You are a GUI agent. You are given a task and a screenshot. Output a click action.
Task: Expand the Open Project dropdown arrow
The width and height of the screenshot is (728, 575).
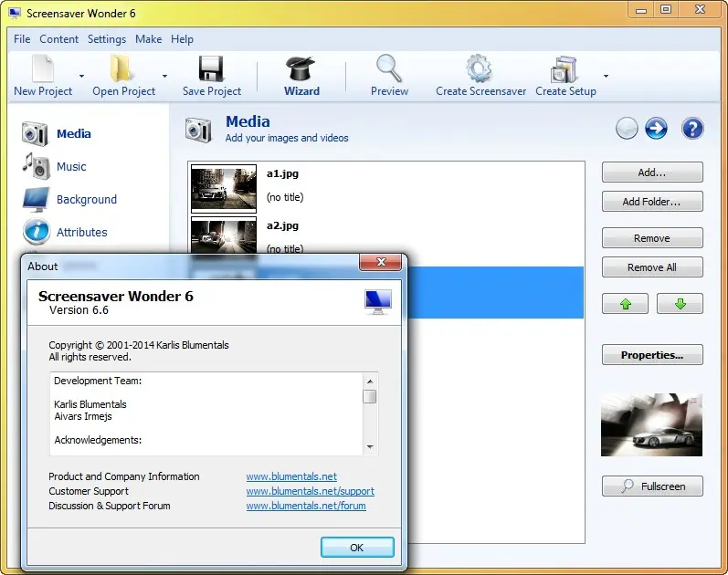tap(164, 76)
